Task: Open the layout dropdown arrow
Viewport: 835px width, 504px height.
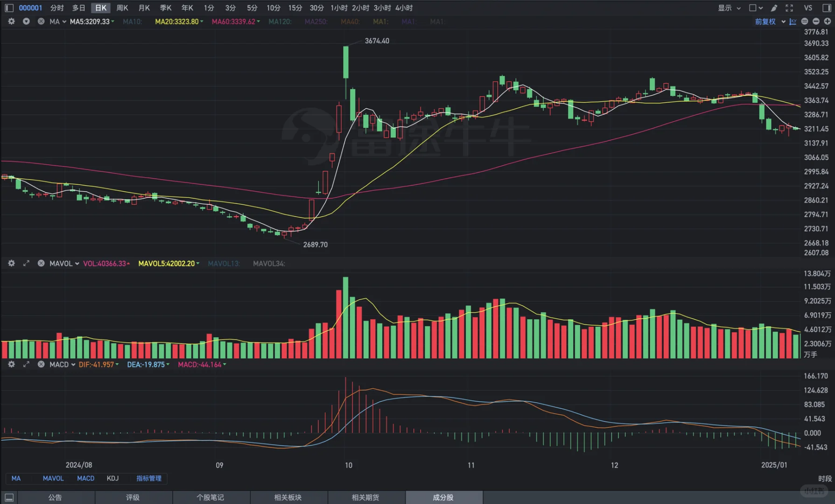Action: [x=761, y=8]
